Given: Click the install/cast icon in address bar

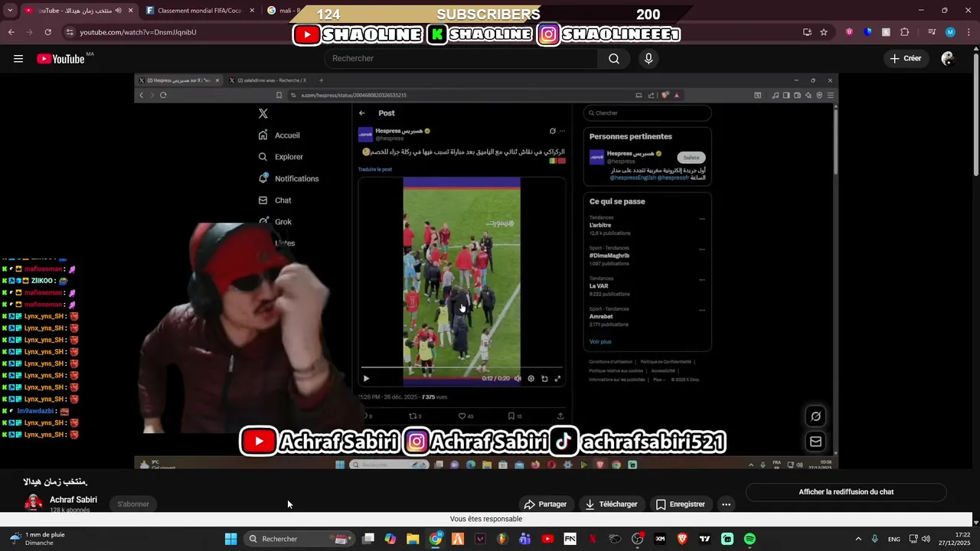Looking at the screenshot, I should tap(807, 32).
